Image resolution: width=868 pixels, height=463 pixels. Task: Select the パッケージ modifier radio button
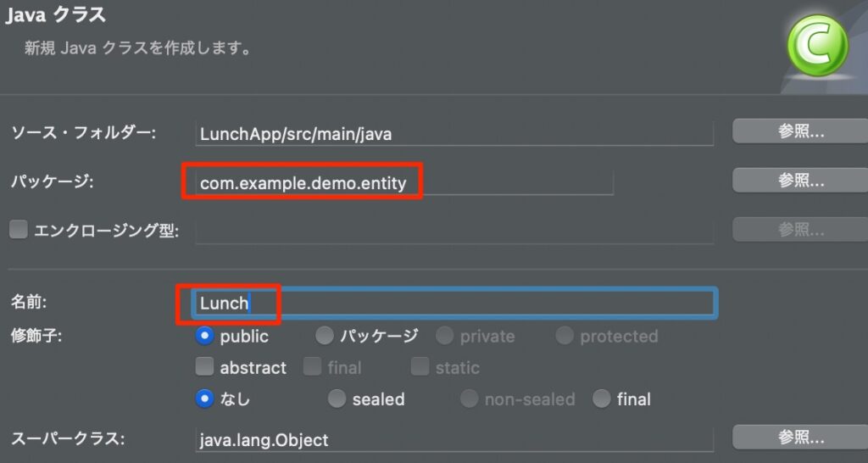coord(324,336)
